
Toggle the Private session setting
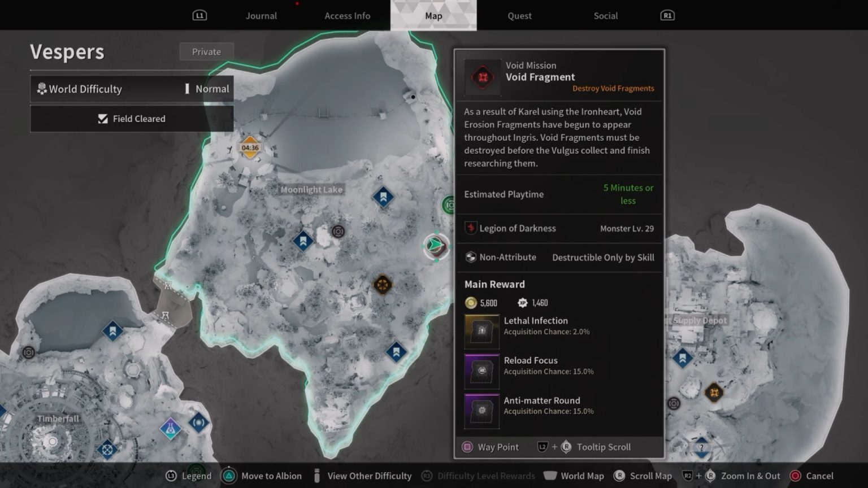pos(206,51)
